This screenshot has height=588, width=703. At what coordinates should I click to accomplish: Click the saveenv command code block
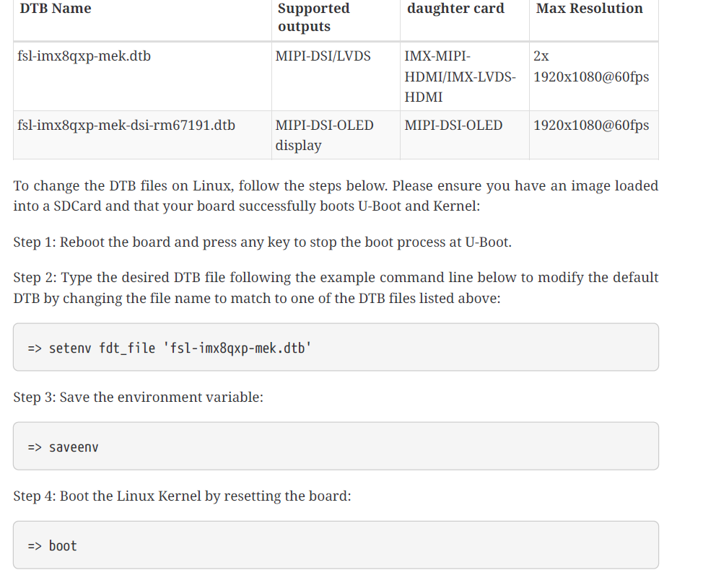tap(336, 447)
